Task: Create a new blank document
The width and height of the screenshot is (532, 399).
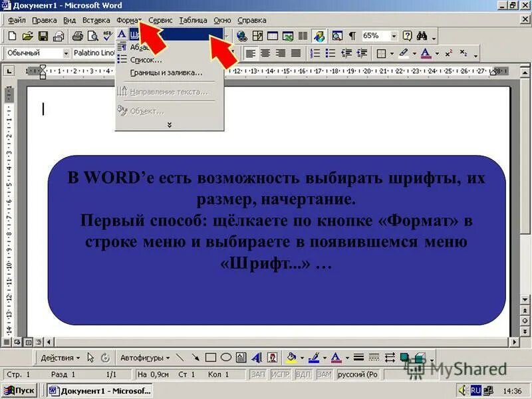Action: click(12, 36)
